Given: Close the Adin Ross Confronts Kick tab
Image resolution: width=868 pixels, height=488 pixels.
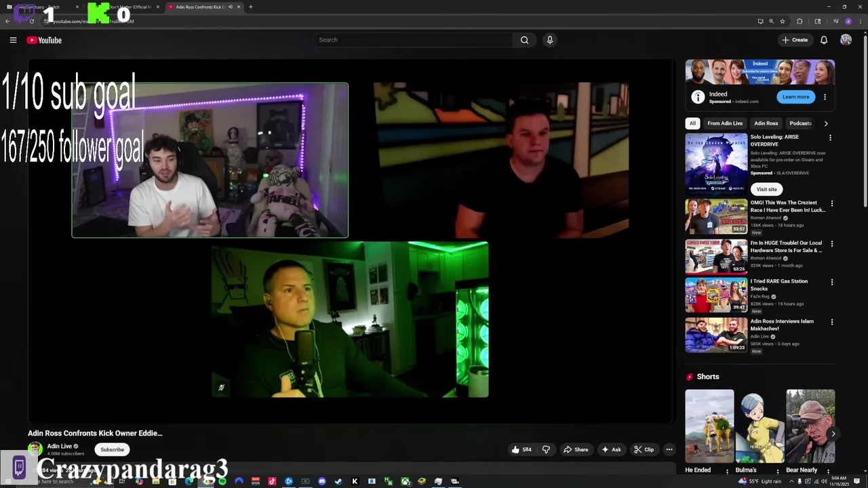Looking at the screenshot, I should [x=239, y=7].
